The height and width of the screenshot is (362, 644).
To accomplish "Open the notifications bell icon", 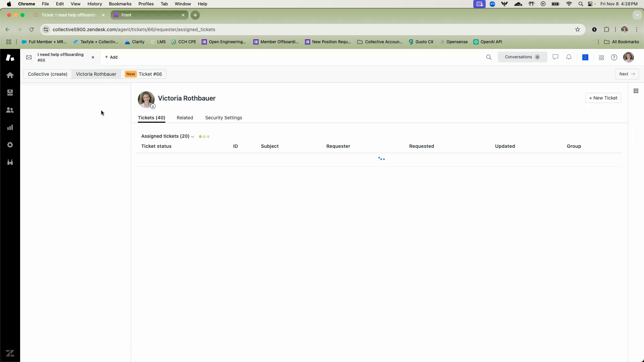I will [x=569, y=57].
